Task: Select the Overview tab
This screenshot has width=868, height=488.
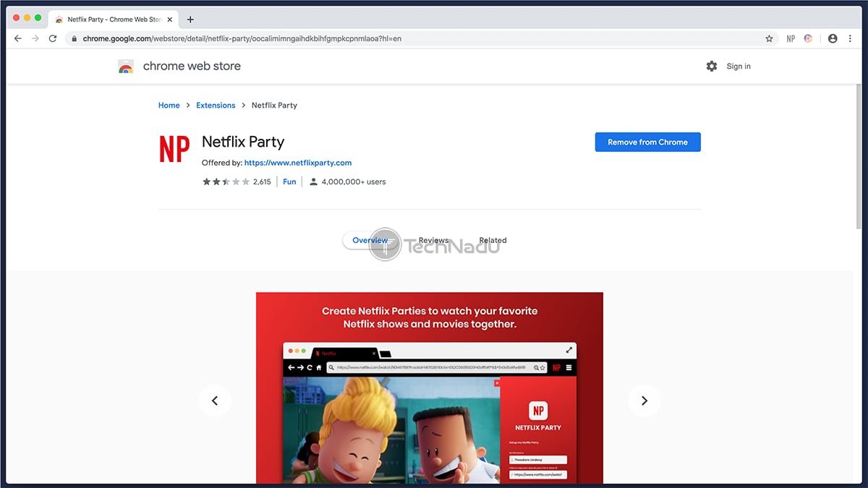Action: (x=370, y=240)
